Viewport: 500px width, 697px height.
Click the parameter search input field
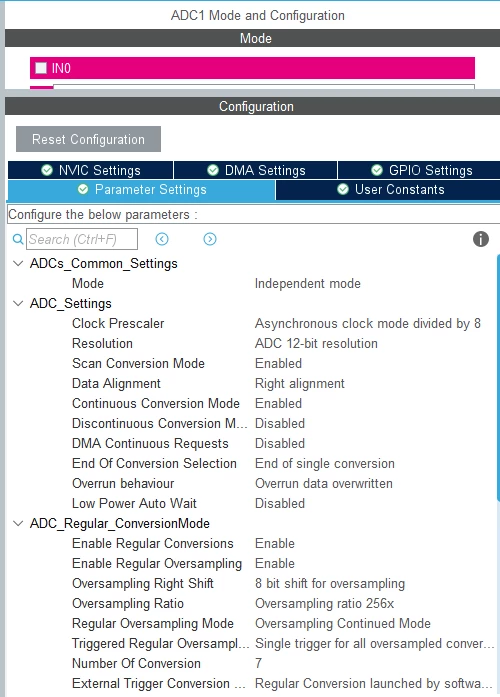pyautogui.click(x=82, y=239)
